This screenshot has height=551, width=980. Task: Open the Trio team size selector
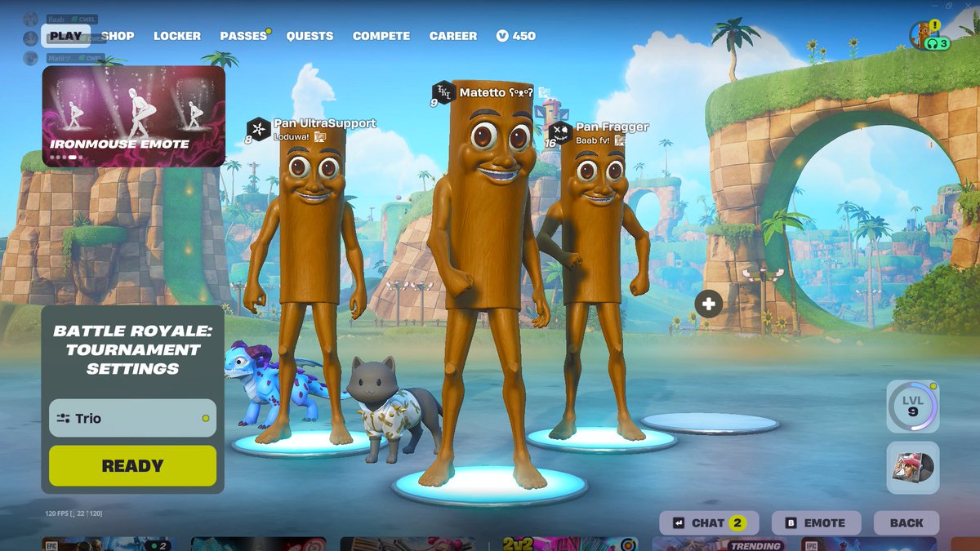[x=132, y=418]
